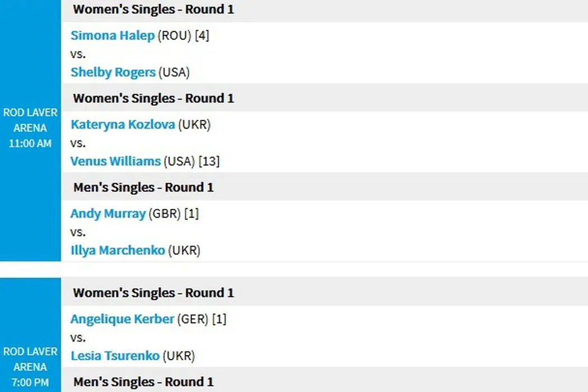Click the Illya Marchenko name link
The height and width of the screenshot is (392, 588).
[118, 250]
